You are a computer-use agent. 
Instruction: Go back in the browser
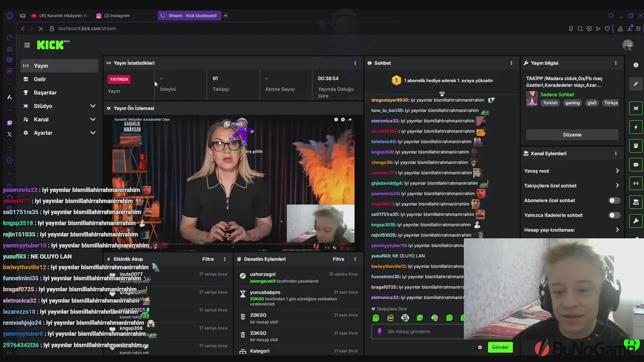click(23, 29)
